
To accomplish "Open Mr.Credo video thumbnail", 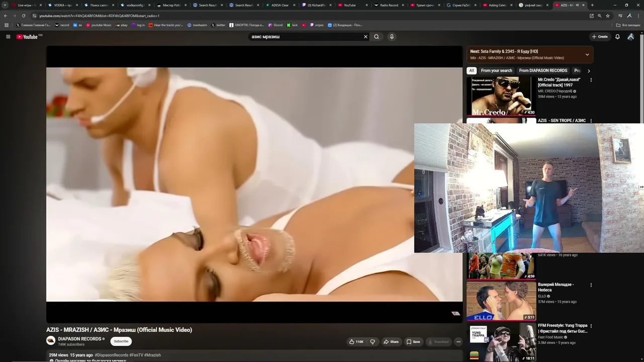I will point(501,96).
